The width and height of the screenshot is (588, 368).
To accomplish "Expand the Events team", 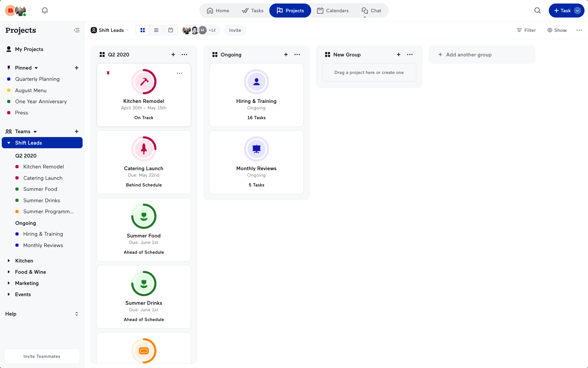I will (9, 294).
